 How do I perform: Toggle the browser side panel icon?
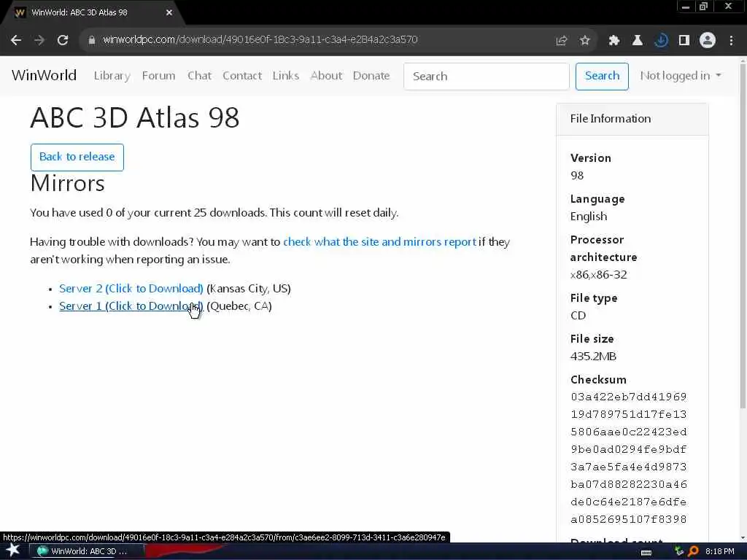[x=684, y=41]
